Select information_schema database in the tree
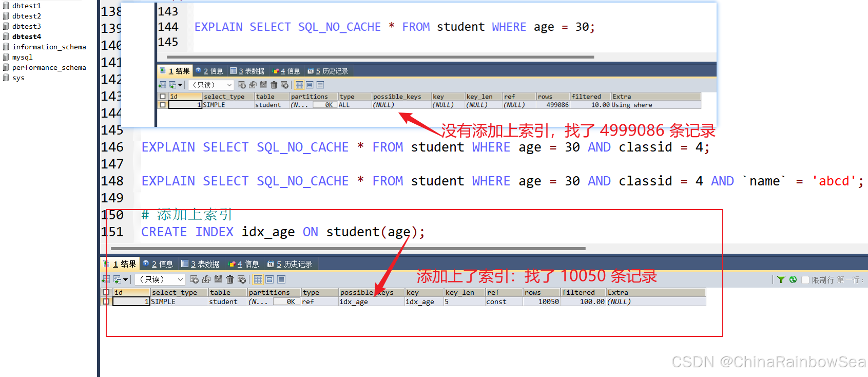 [x=49, y=47]
